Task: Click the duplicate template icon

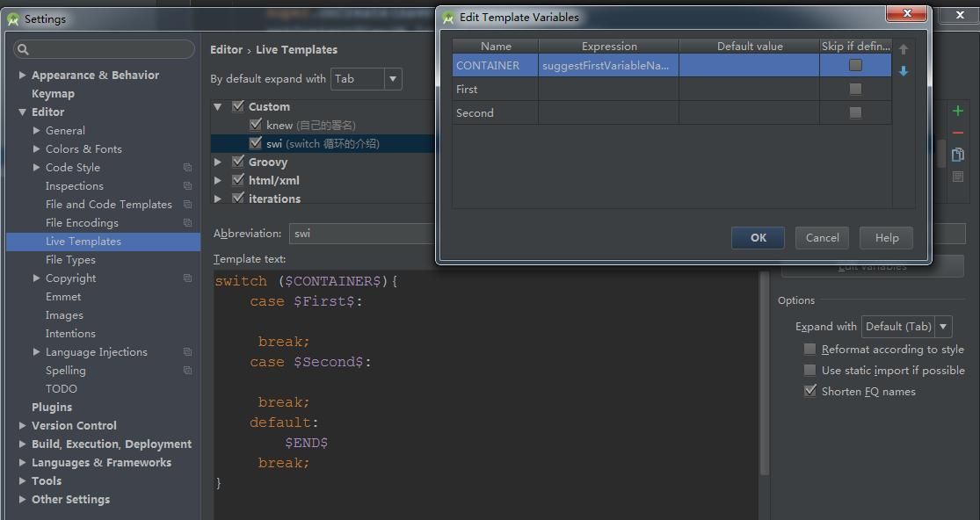Action: point(958,155)
